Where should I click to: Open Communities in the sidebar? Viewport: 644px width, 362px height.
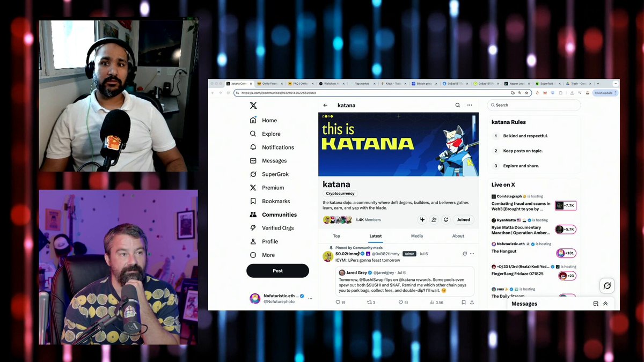tap(273, 215)
